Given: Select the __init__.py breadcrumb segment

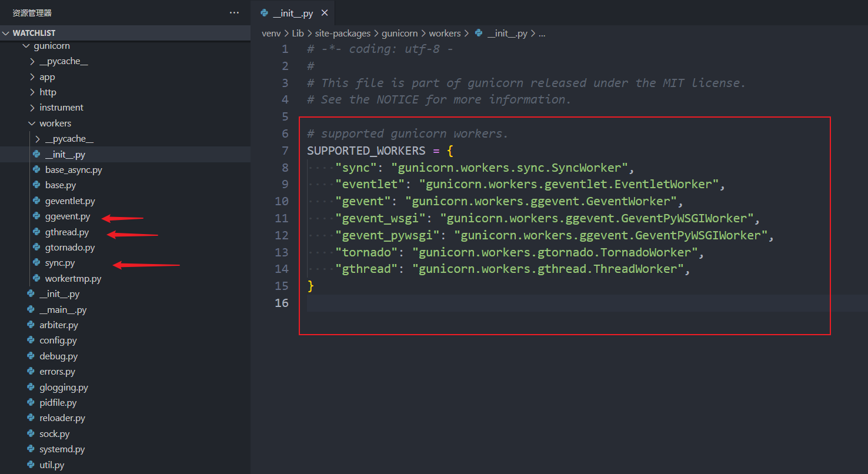Looking at the screenshot, I should [x=507, y=34].
